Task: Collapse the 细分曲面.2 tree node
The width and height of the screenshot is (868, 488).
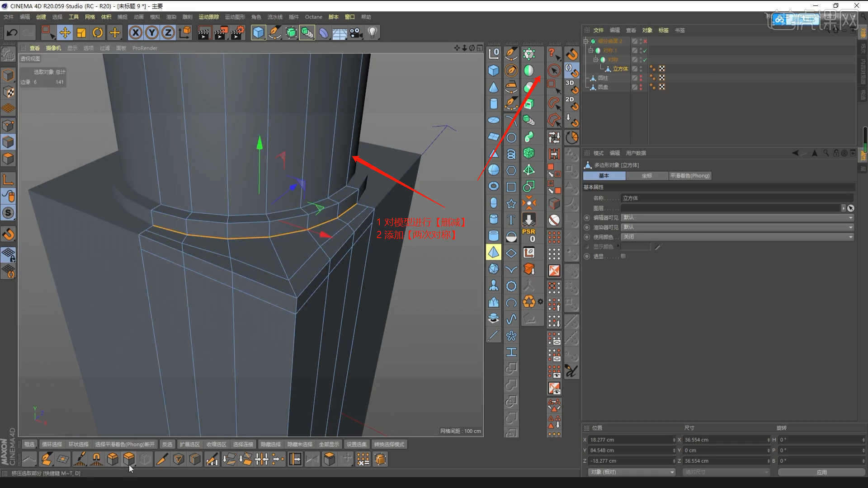Action: (x=586, y=41)
